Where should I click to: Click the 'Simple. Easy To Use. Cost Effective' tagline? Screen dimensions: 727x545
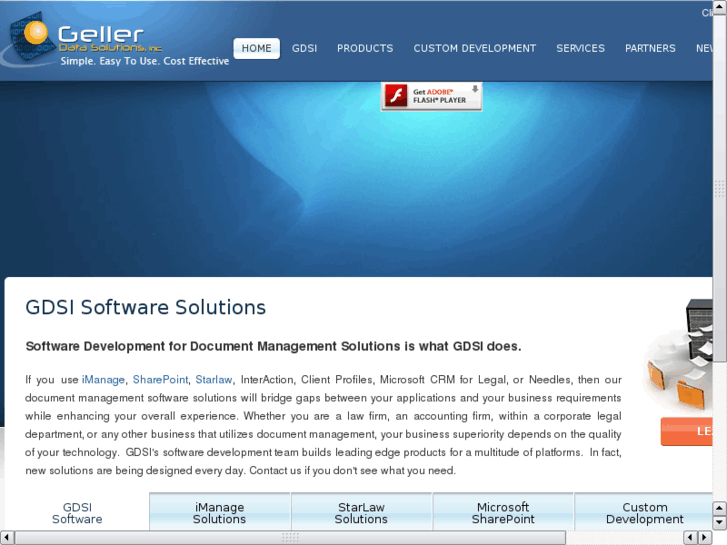145,61
